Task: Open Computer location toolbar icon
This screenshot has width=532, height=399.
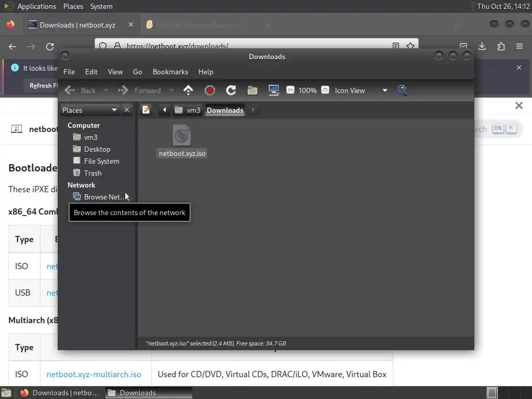Action: click(273, 90)
